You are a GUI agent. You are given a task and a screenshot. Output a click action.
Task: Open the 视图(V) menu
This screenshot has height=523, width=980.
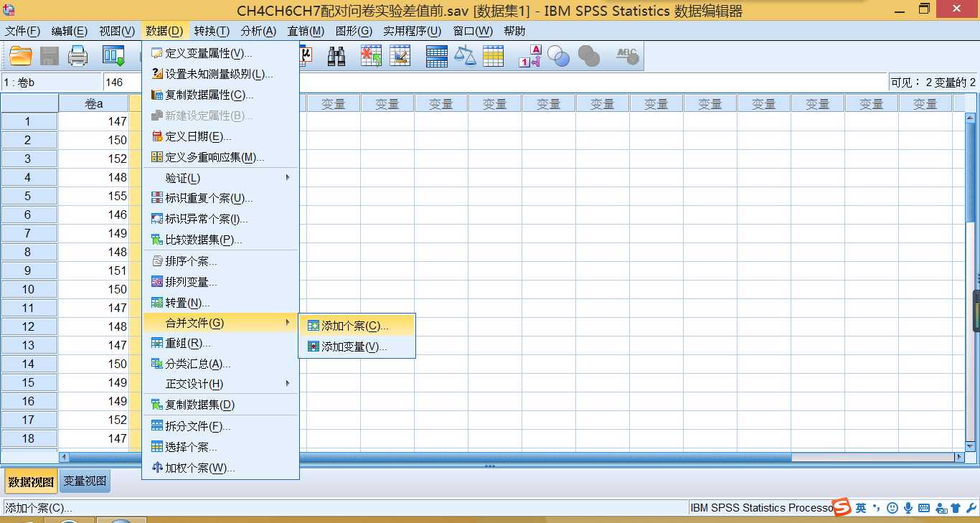coord(117,31)
